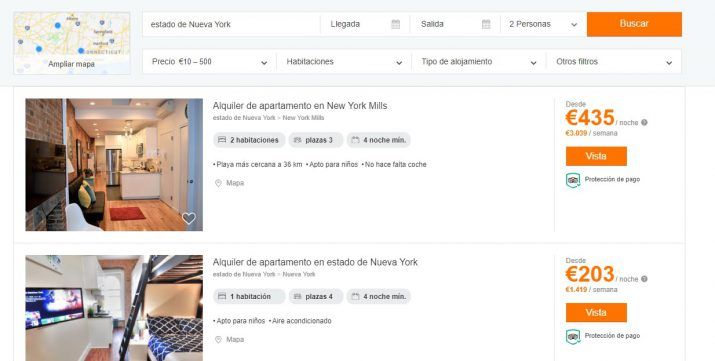This screenshot has width=715, height=361.
Task: Click the map pin of New York Mills listing
Action: pyautogui.click(x=218, y=183)
